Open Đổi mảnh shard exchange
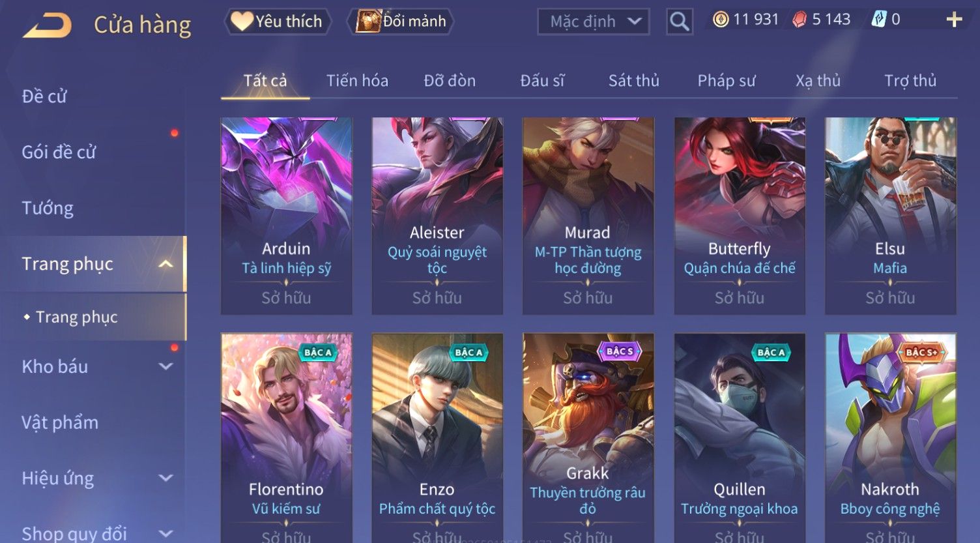 pos(402,22)
